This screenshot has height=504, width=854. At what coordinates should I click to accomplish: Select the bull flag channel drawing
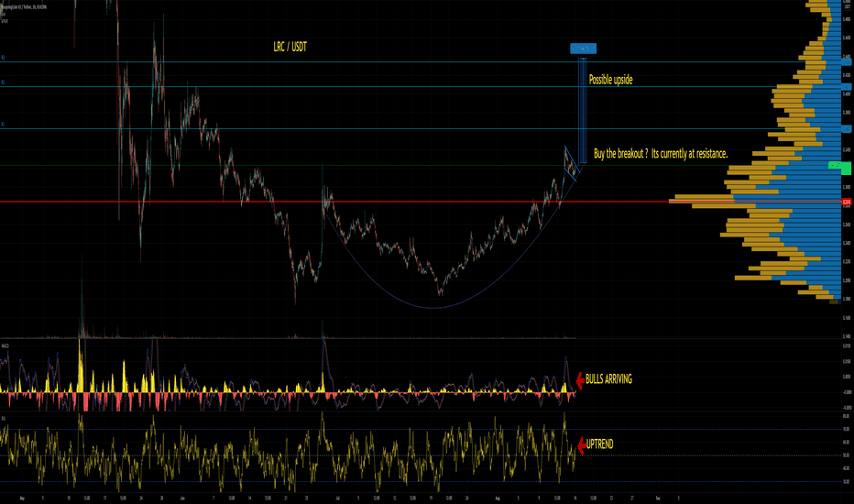(571, 163)
